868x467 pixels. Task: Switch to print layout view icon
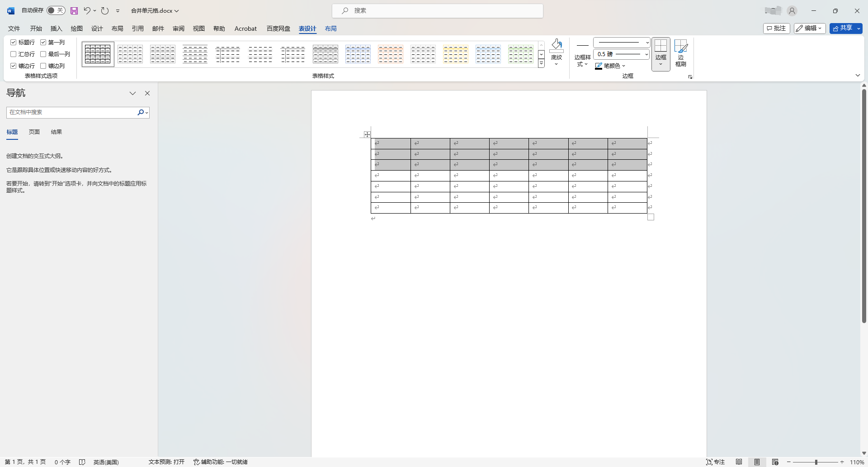click(x=757, y=462)
